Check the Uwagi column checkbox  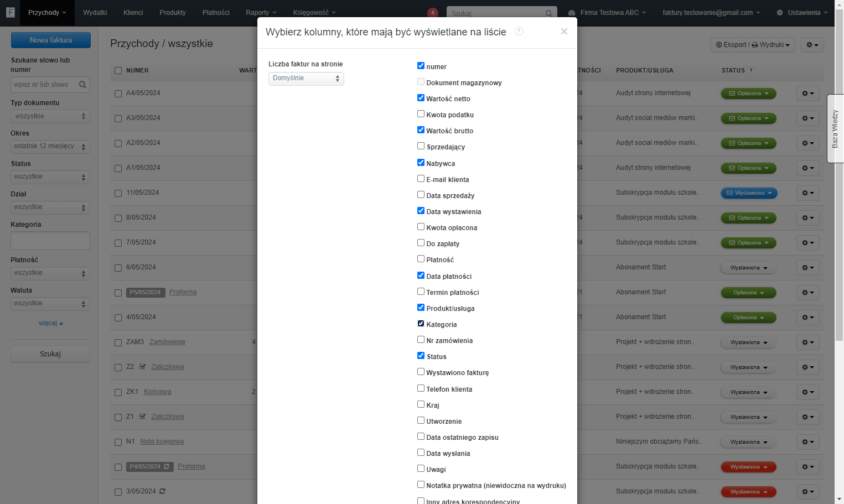tap(421, 469)
